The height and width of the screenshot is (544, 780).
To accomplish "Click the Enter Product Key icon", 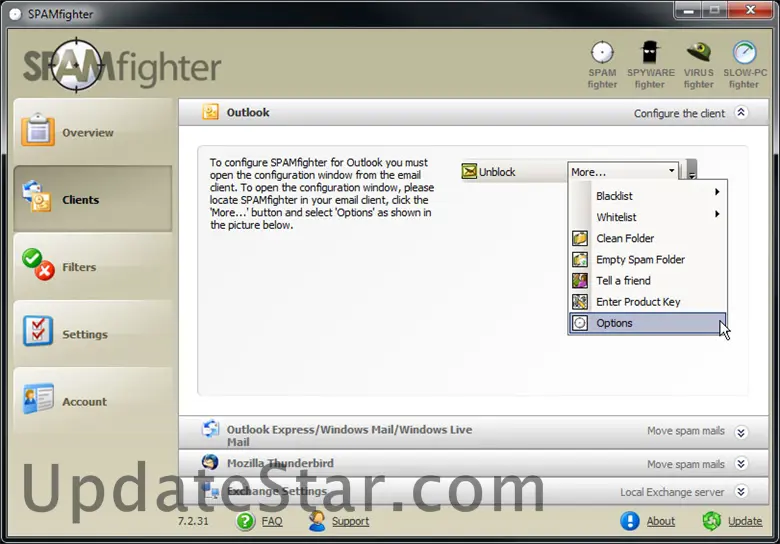I will click(x=580, y=302).
